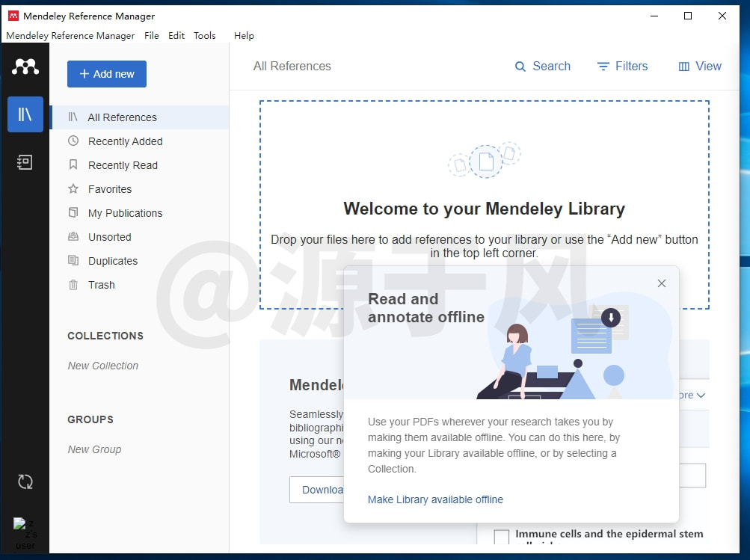This screenshot has width=750, height=560.
Task: Open the Notebook icon in left rail
Action: point(25,162)
